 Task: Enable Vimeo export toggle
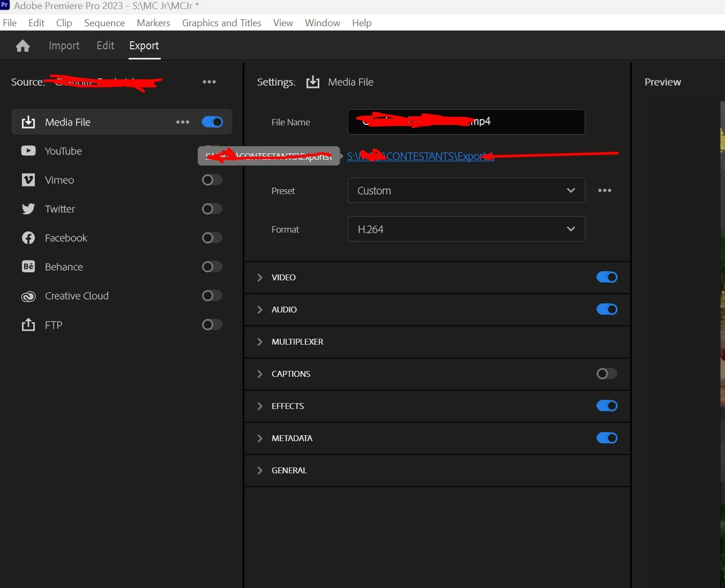212,180
